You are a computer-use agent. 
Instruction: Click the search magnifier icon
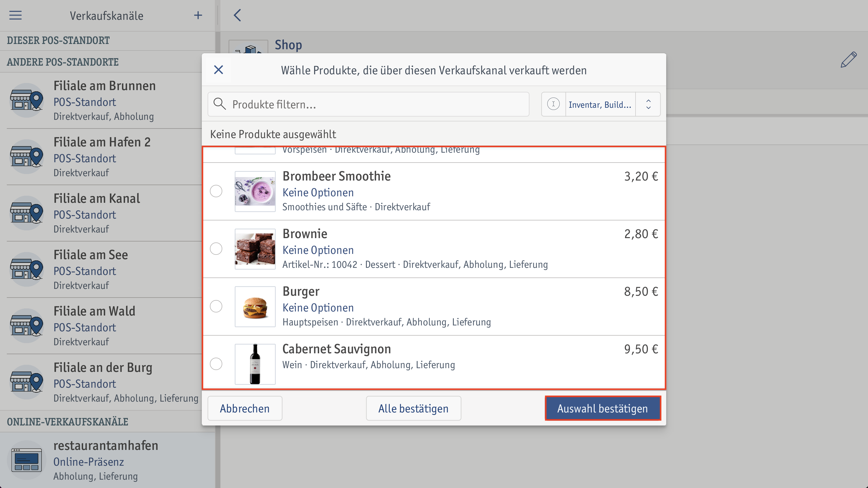(220, 104)
